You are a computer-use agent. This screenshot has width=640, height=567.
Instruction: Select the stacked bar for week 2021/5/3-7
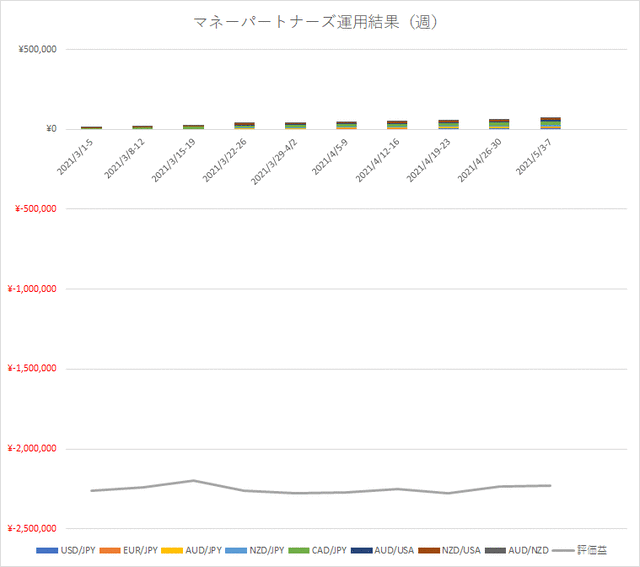click(x=550, y=123)
